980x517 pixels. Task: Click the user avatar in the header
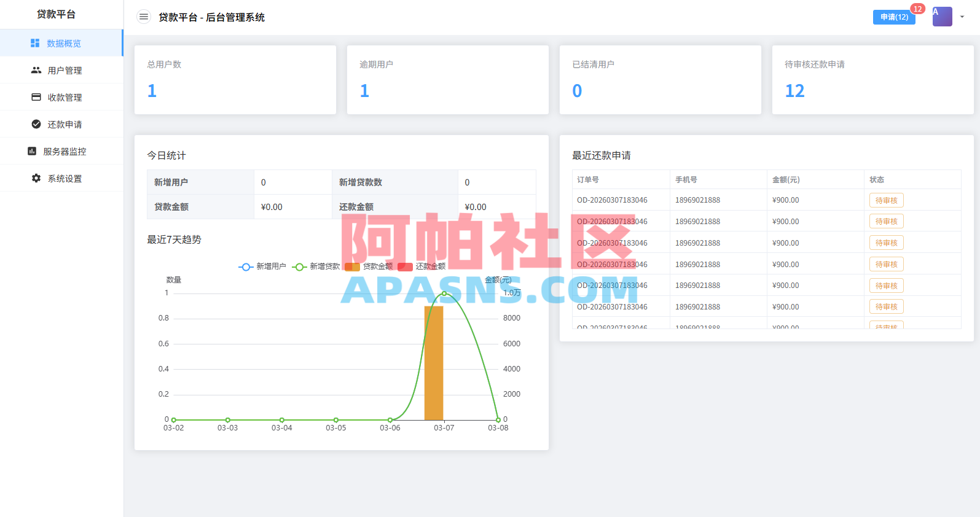click(x=942, y=17)
